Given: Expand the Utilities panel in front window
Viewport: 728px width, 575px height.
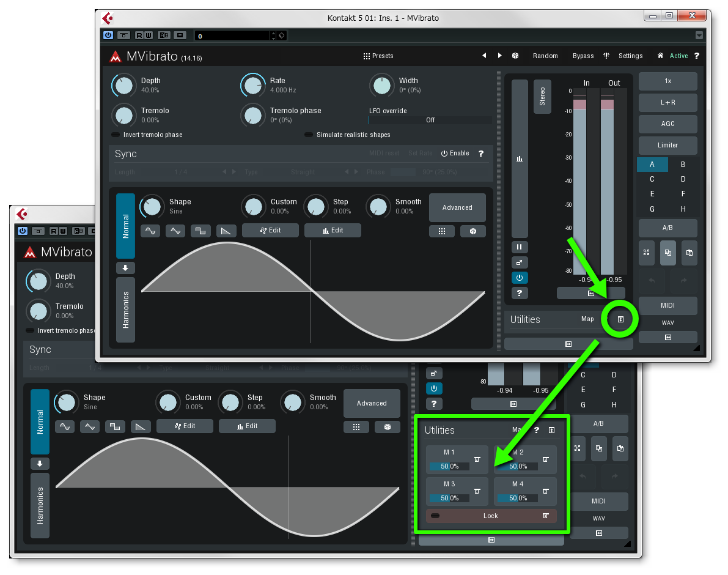Looking at the screenshot, I should (620, 319).
